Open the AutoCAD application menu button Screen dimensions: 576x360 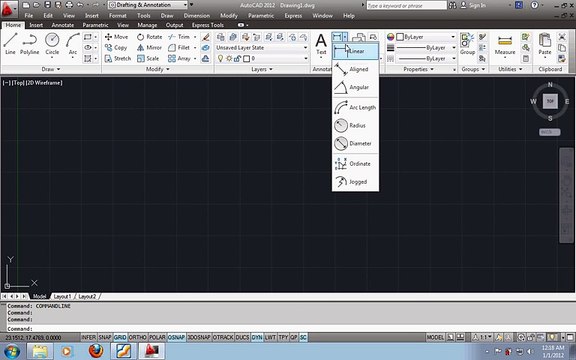[8, 9]
